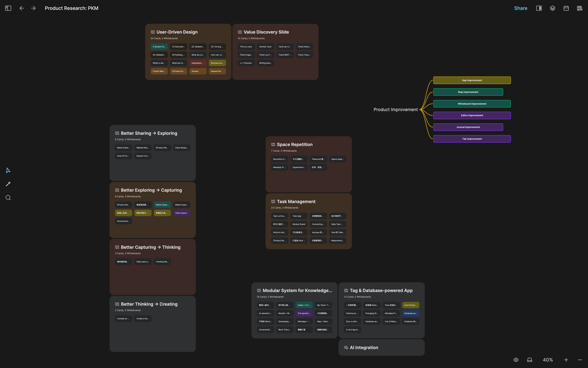Viewport: 588px width, 368px height.
Task: Go back with the left arrow
Action: click(x=21, y=8)
